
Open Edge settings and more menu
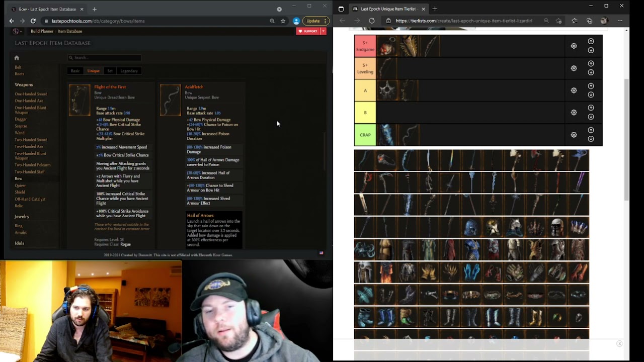tap(620, 21)
